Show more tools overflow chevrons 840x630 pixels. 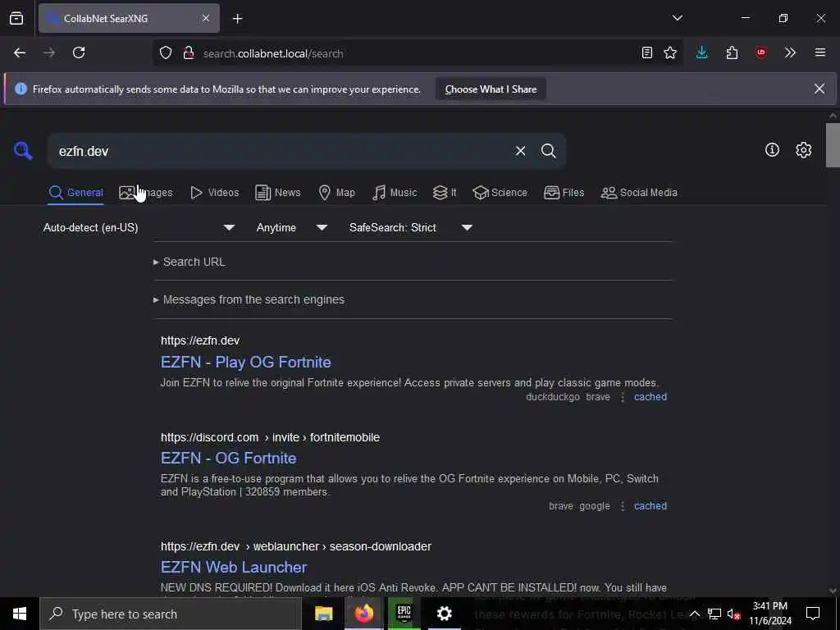pyautogui.click(x=790, y=52)
